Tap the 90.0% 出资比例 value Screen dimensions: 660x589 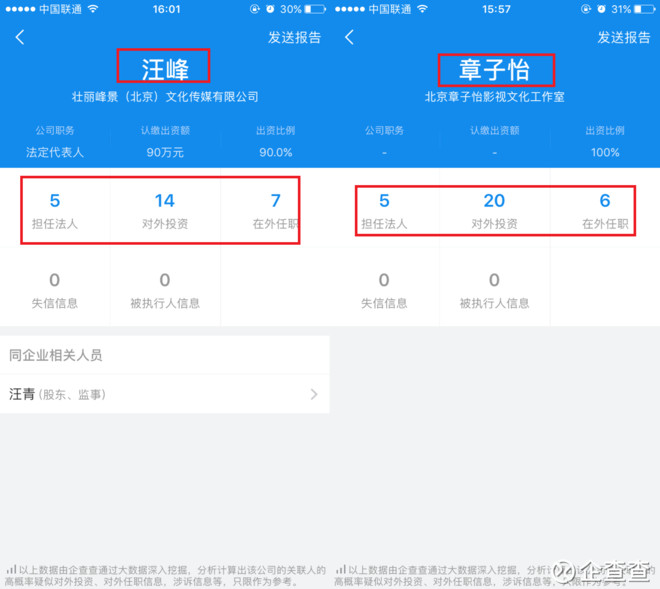point(276,152)
